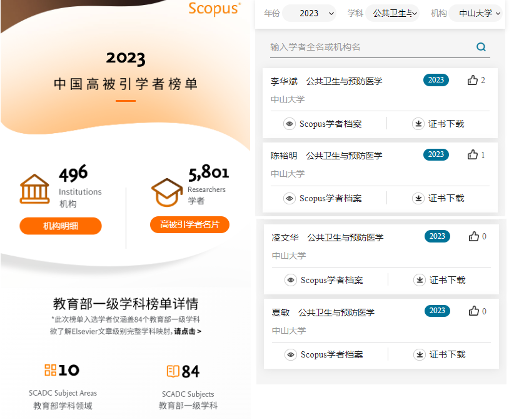Click download icon in 李华斌's card
The height and width of the screenshot is (420, 514).
(x=418, y=124)
